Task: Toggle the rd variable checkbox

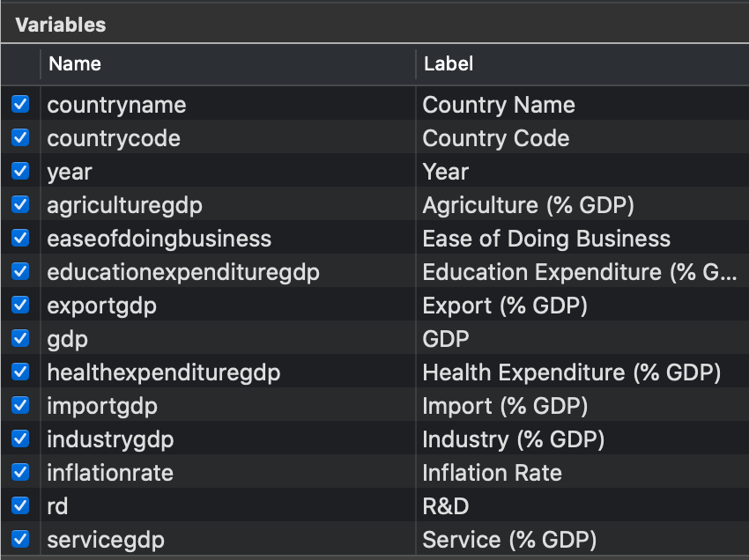Action: [19, 505]
